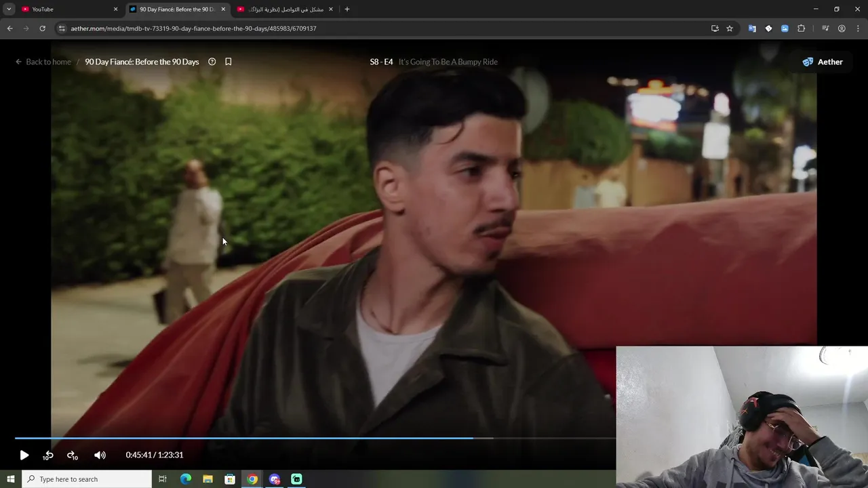Reload the current page
This screenshot has width=868, height=488.
pos(42,28)
